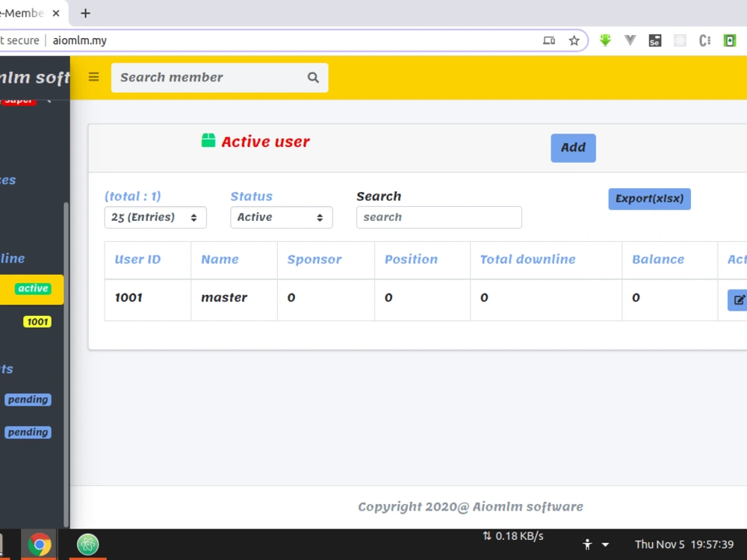Click the clock showing Thu Nov 5

tap(684, 544)
